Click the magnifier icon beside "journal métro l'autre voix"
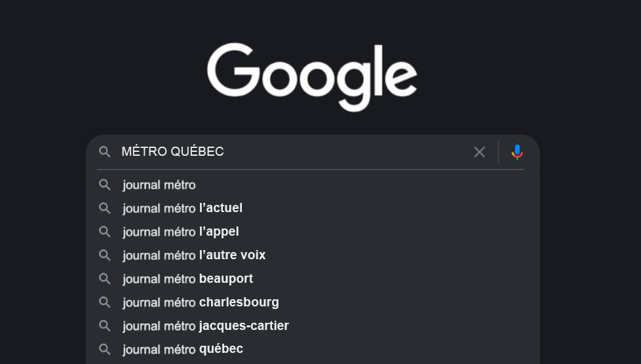Image resolution: width=641 pixels, height=364 pixels. pos(105,255)
